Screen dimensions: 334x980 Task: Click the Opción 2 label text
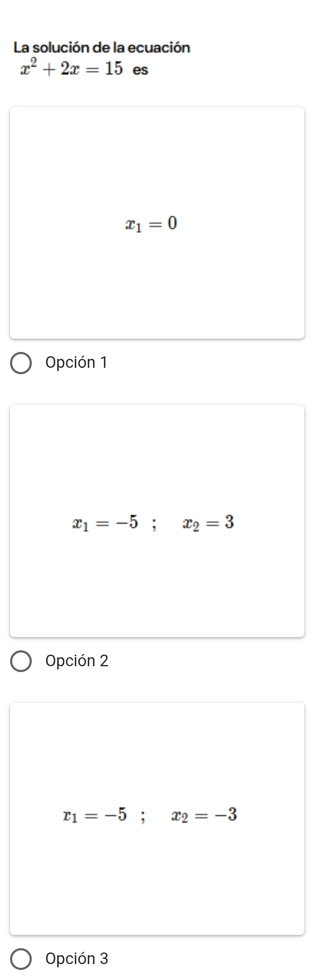point(77,661)
